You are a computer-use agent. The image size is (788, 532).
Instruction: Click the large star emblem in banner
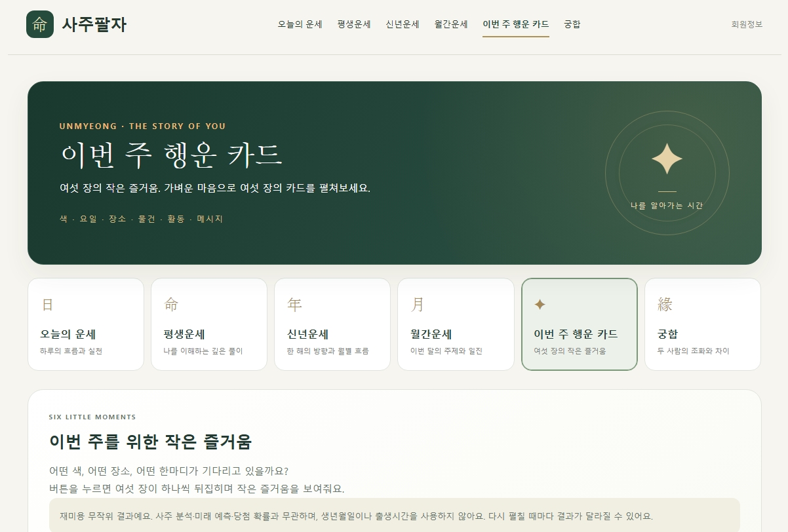click(667, 159)
